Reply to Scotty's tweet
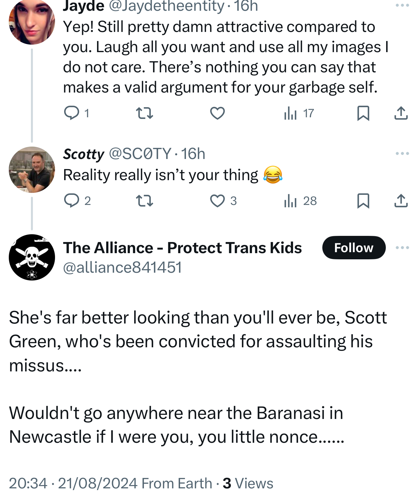This screenshot has width=420, height=504. click(x=72, y=201)
